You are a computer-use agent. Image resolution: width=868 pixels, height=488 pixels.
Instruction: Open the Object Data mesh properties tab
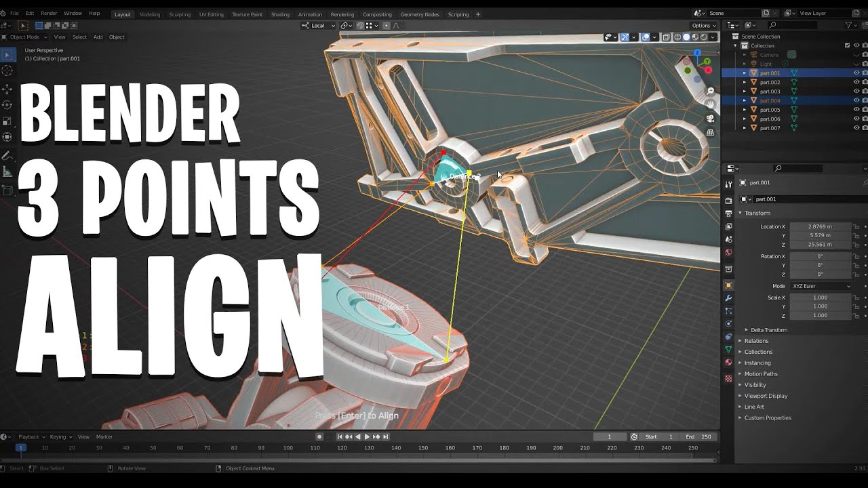click(x=728, y=350)
